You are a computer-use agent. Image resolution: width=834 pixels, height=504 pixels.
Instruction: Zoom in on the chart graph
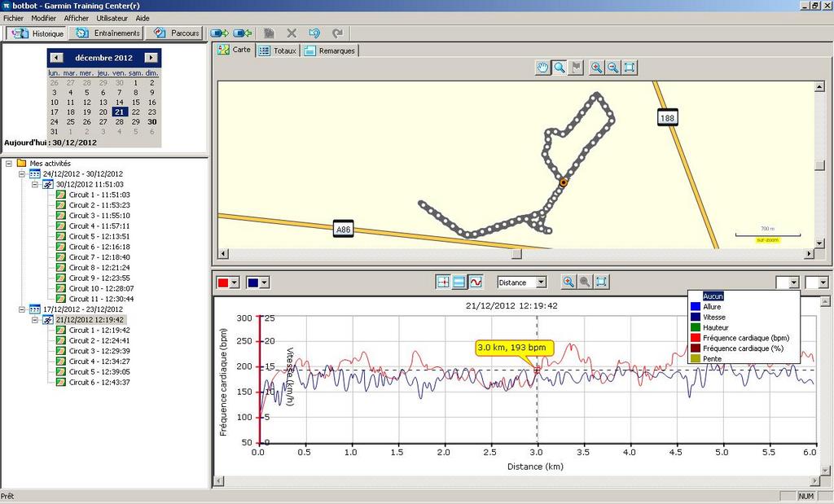coord(568,282)
